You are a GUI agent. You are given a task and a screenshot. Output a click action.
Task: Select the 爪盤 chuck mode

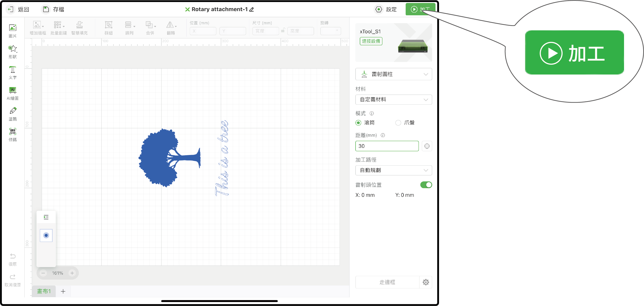(x=398, y=122)
